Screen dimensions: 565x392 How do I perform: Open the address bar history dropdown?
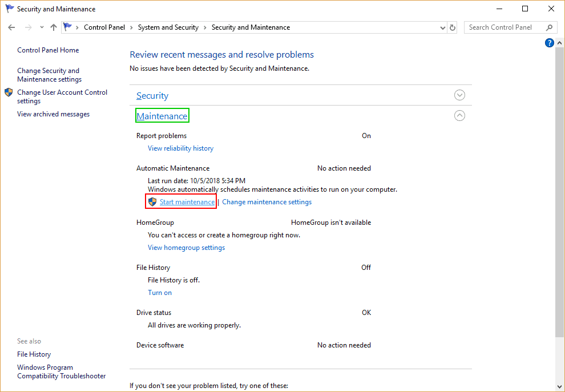[x=443, y=28]
